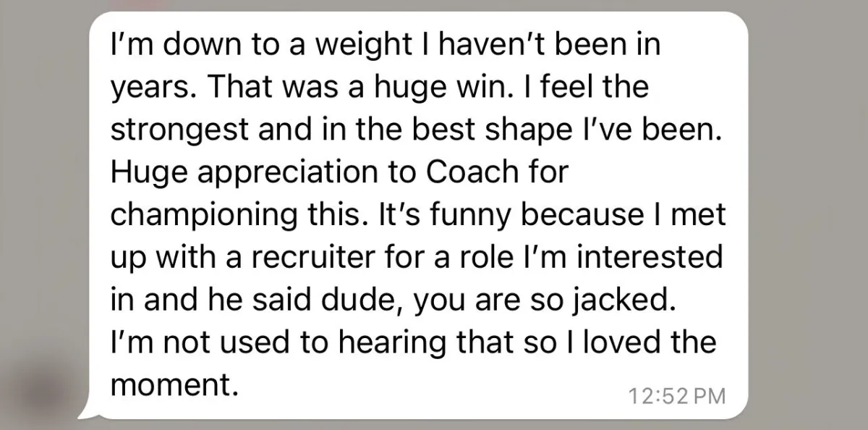Click the word "recruiter" in the message
868x430 pixels.
(300, 260)
